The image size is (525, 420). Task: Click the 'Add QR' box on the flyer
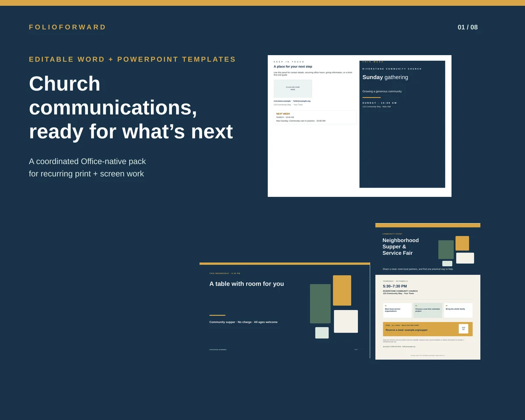463,329
